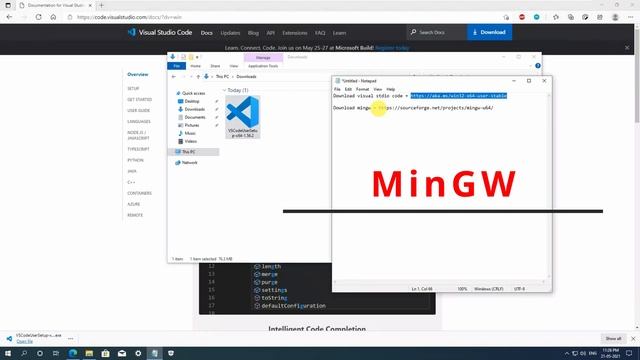Open File Explorer from the taskbar
This screenshot has height=360, width=640.
point(89,353)
